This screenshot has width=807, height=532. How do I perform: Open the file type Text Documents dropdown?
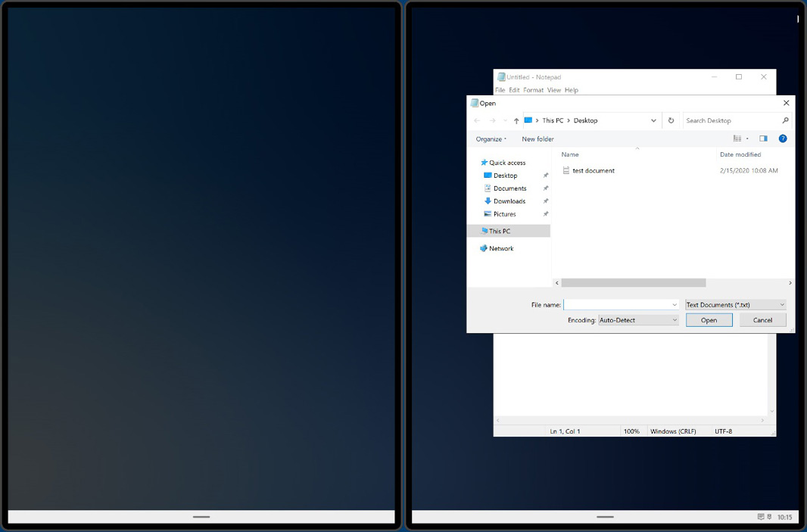(x=735, y=305)
